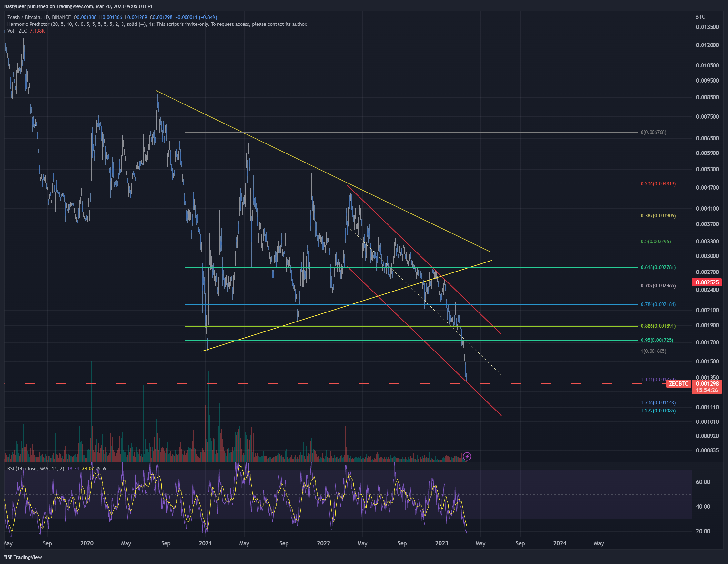Click the 0.004700 price axis label
The height and width of the screenshot is (564, 728).
tap(707, 188)
